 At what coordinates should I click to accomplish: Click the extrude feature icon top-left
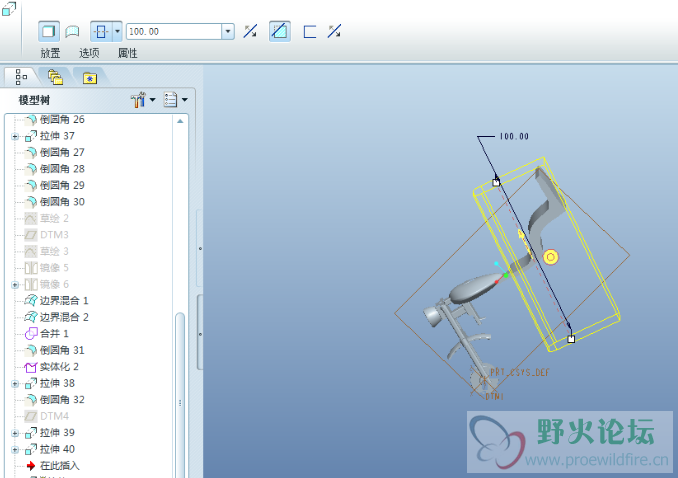click(9, 9)
